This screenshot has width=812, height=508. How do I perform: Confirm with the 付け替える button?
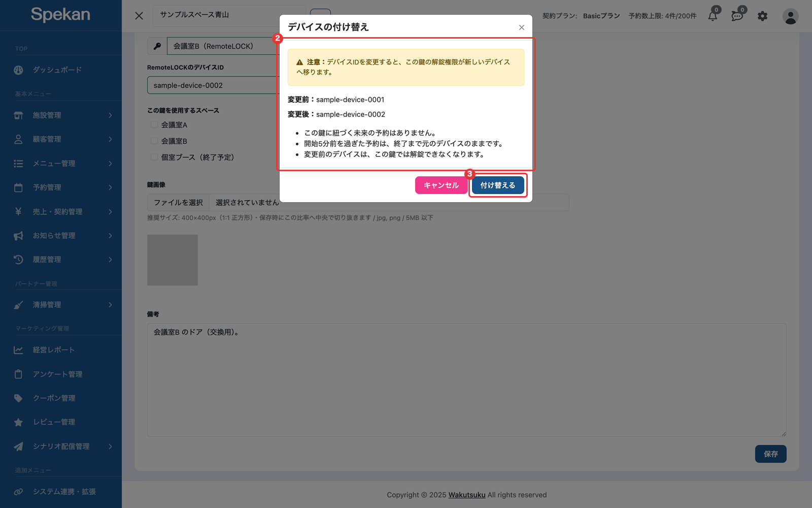click(498, 185)
